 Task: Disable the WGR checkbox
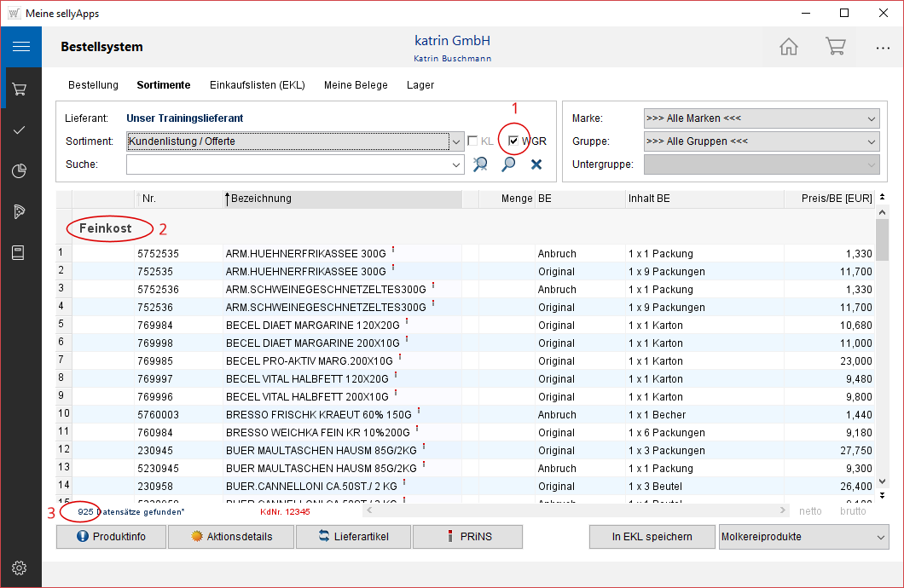pos(513,141)
